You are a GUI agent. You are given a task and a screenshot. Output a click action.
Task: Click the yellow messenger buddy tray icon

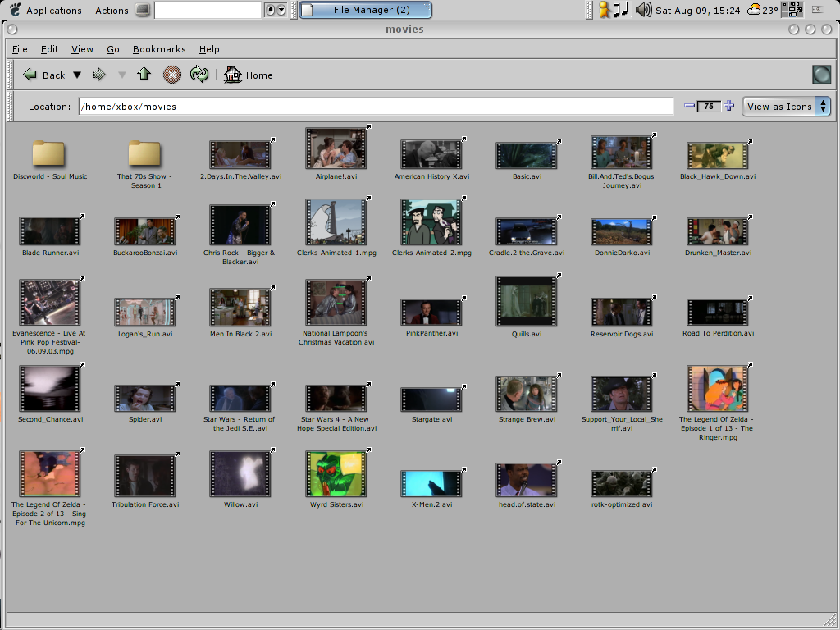[x=605, y=10]
